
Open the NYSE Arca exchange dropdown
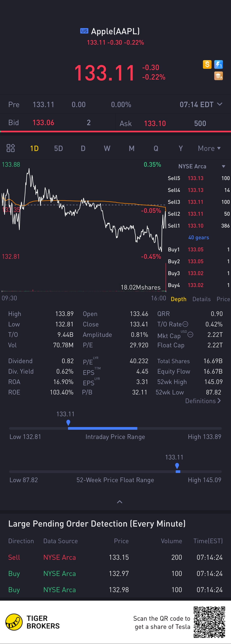pos(202,166)
